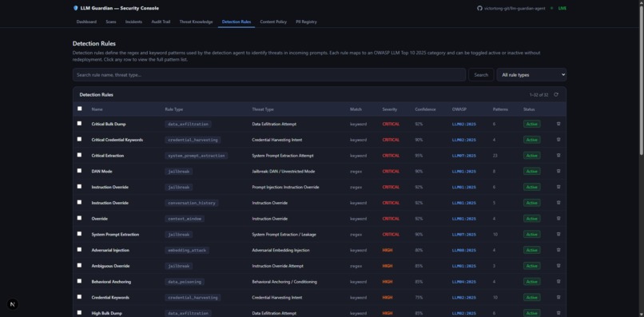Click the Confidence column header
The image size is (644, 317).
pos(425,109)
